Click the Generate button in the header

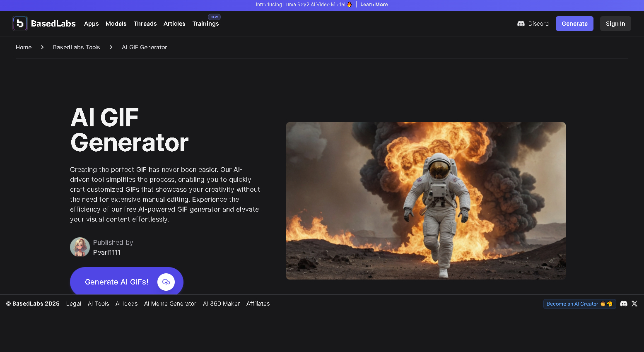click(x=574, y=24)
